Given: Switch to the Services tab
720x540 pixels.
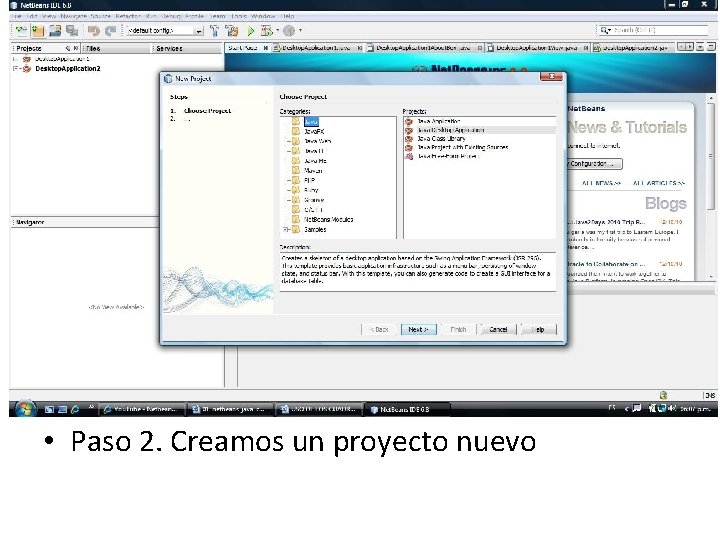Looking at the screenshot, I should pyautogui.click(x=169, y=48).
